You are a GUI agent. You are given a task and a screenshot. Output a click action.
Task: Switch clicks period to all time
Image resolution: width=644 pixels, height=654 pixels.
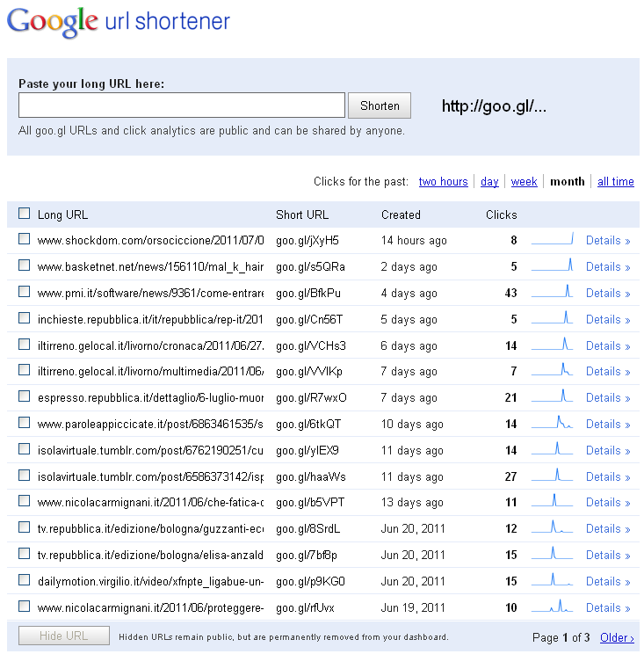click(x=616, y=182)
